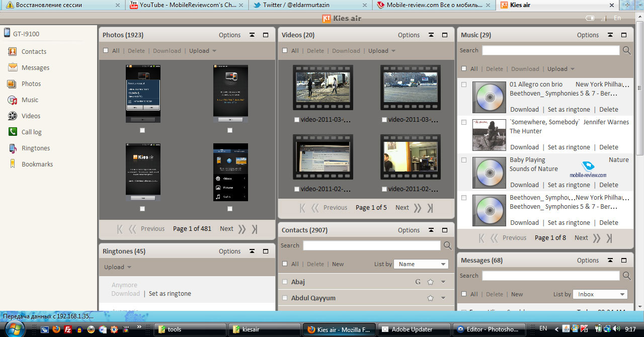Set the 'Anymore' ringtone as ringtone
Image resolution: width=644 pixels, height=337 pixels.
point(170,294)
